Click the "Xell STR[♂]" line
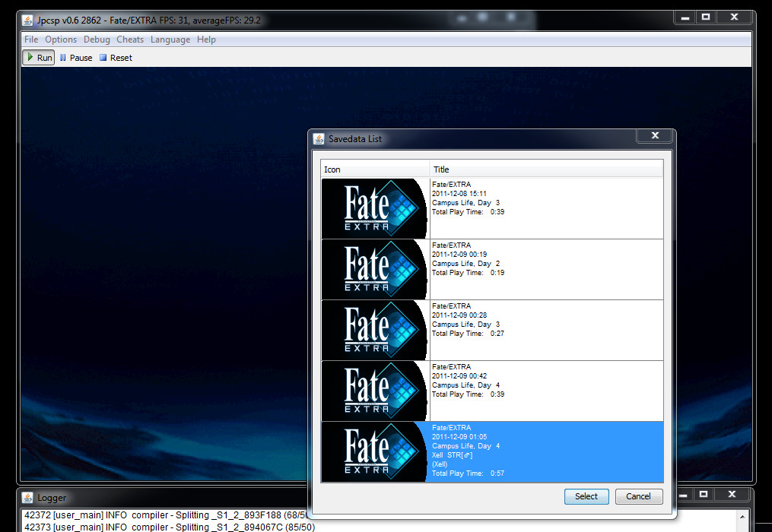The width and height of the screenshot is (772, 532). [452, 455]
